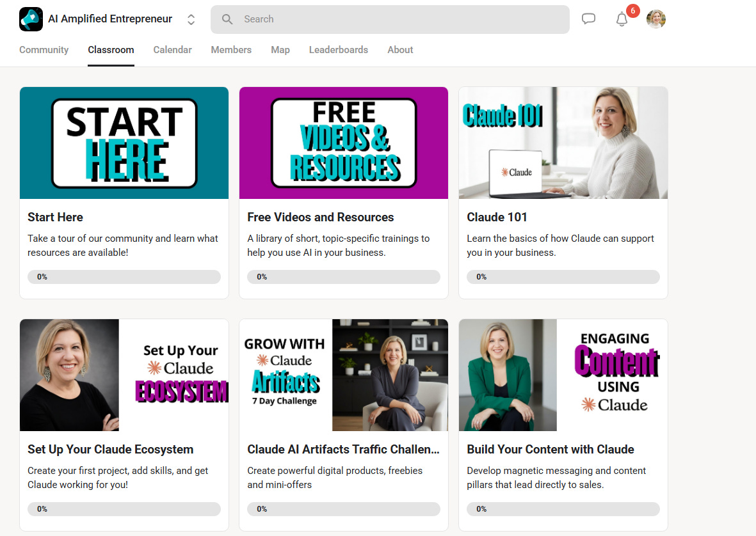This screenshot has height=536, width=756.
Task: Click Free Videos and Resources title
Action: coord(321,217)
